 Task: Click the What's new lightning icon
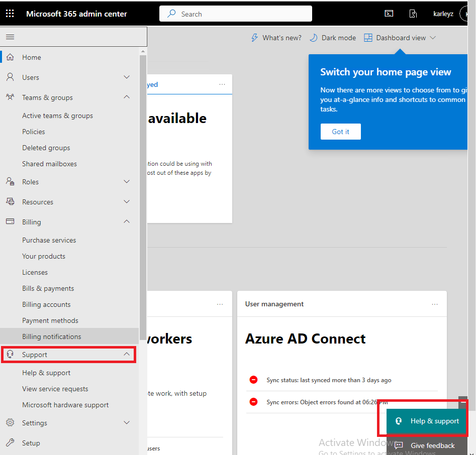click(254, 37)
